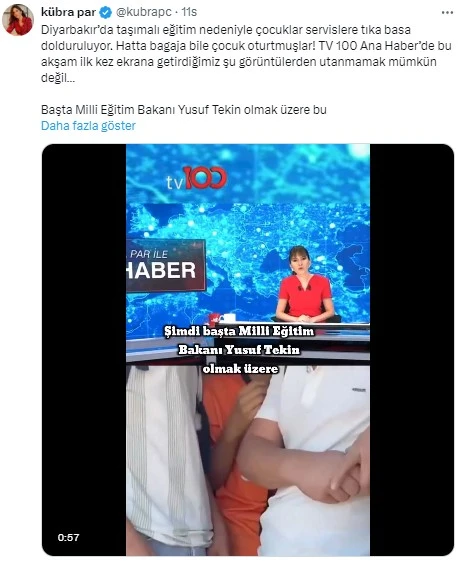Click the blue verified badge icon
This screenshot has width=461, height=563.
106,13
